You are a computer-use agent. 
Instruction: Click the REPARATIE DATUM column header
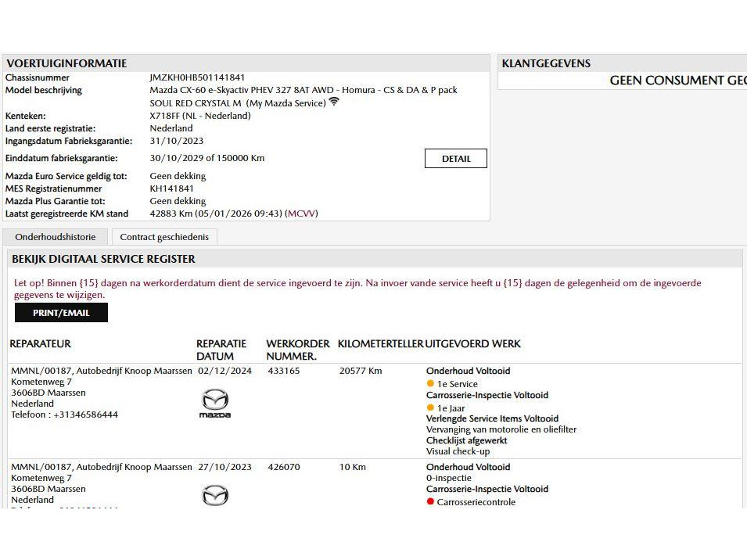[221, 350]
